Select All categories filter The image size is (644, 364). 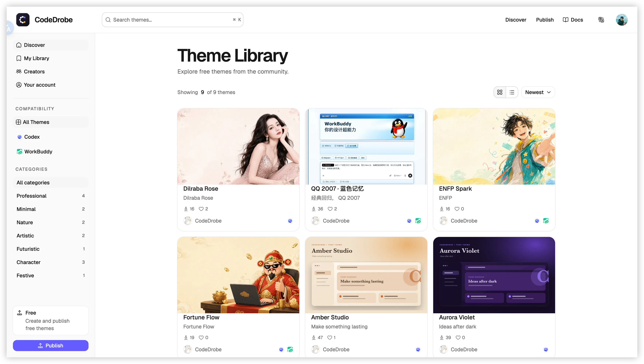coord(51,183)
